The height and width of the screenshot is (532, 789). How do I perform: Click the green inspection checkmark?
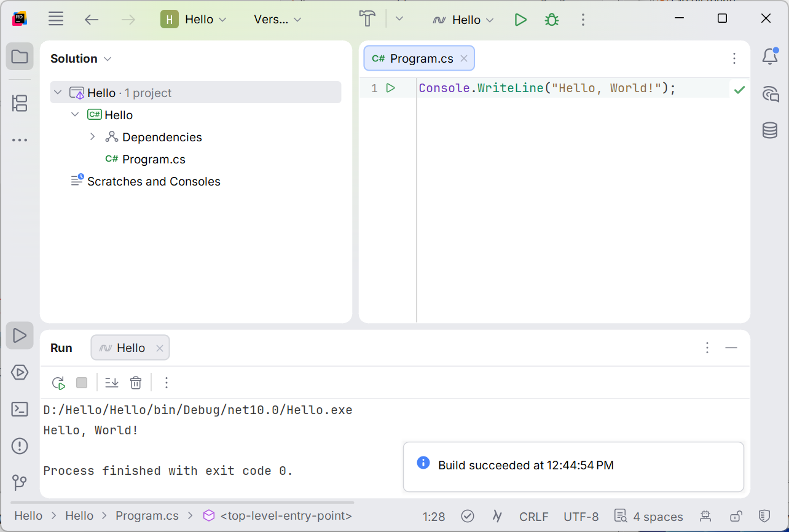(739, 90)
